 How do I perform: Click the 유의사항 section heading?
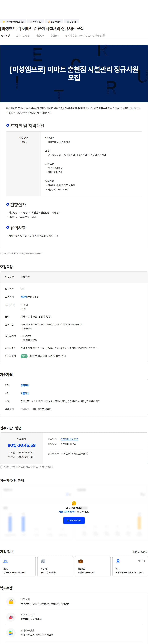(x=18, y=228)
